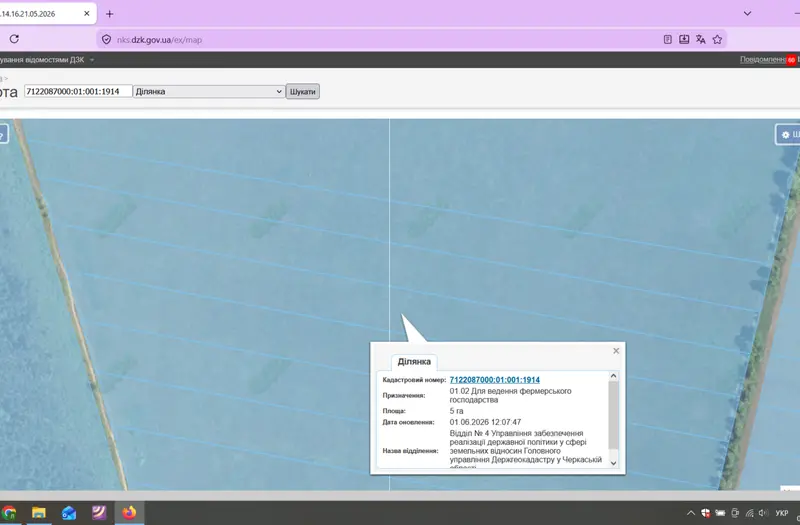This screenshot has width=800, height=525.
Task: Click the 'Назва відділення:' label
Action: click(410, 451)
